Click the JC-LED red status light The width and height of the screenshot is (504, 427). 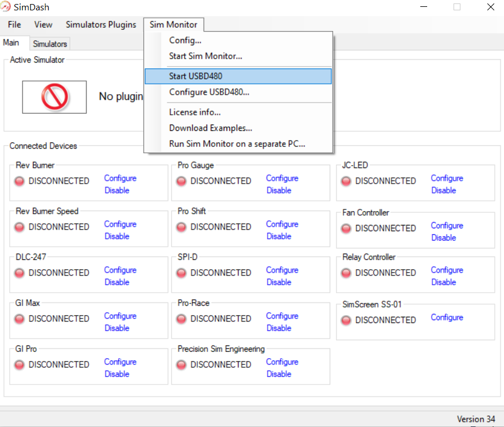pyautogui.click(x=346, y=181)
